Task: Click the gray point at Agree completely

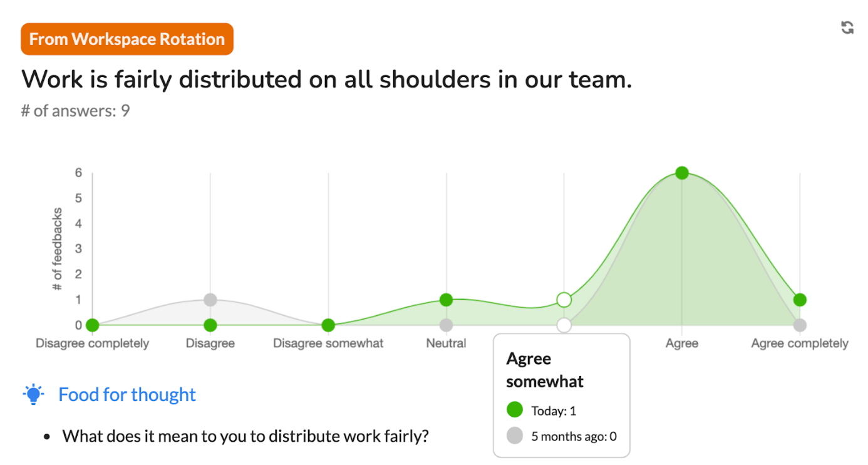Action: click(800, 325)
